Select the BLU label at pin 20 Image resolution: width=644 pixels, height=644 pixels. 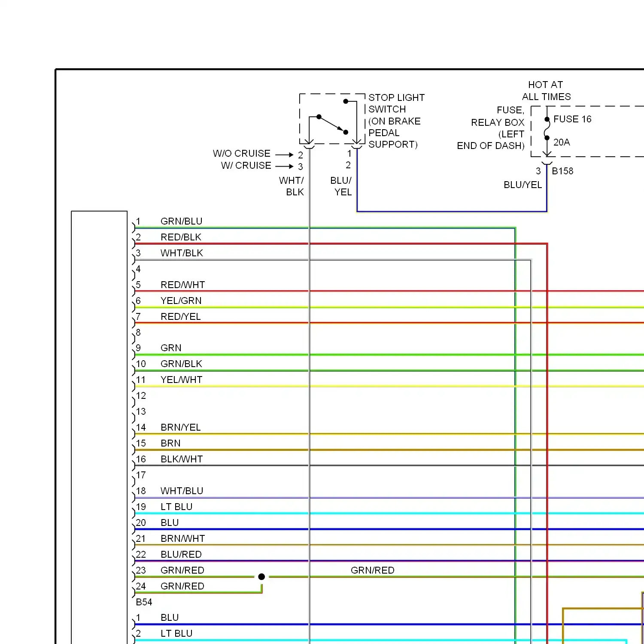click(x=170, y=522)
